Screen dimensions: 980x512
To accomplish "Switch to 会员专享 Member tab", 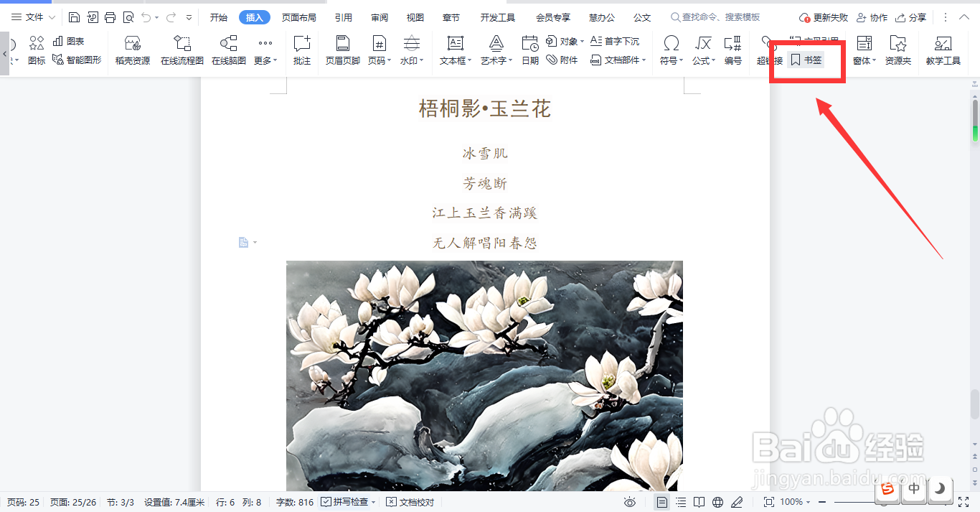I will 553,17.
